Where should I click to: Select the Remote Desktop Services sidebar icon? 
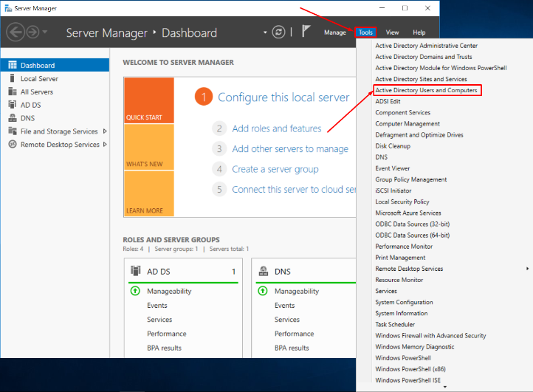13,144
